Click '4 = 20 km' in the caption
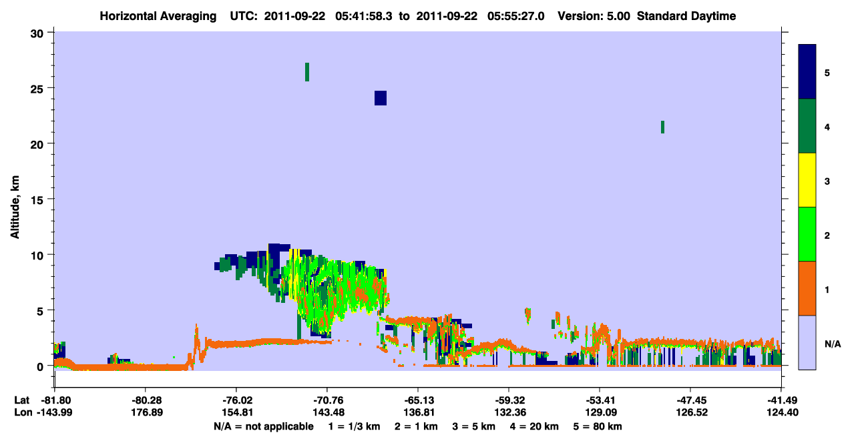 (x=533, y=426)
